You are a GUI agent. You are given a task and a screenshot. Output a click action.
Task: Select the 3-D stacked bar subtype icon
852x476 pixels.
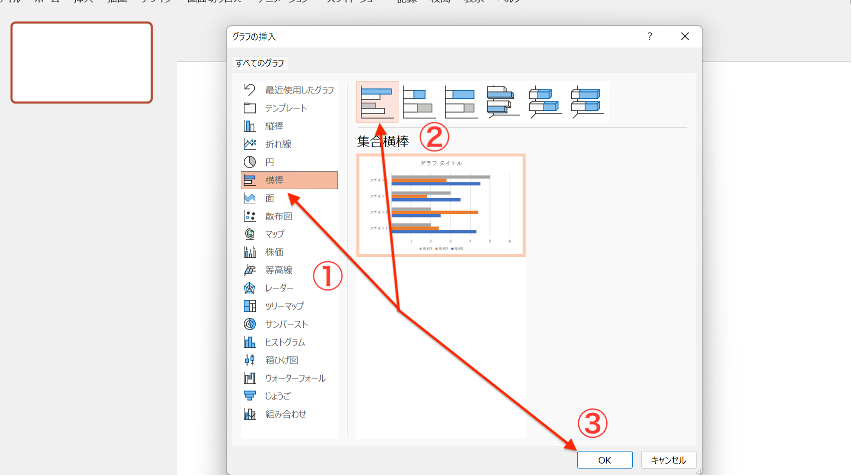(x=544, y=102)
